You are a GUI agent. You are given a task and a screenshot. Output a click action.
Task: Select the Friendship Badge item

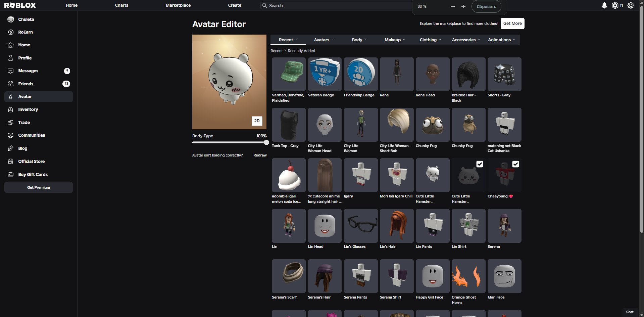coord(361,74)
